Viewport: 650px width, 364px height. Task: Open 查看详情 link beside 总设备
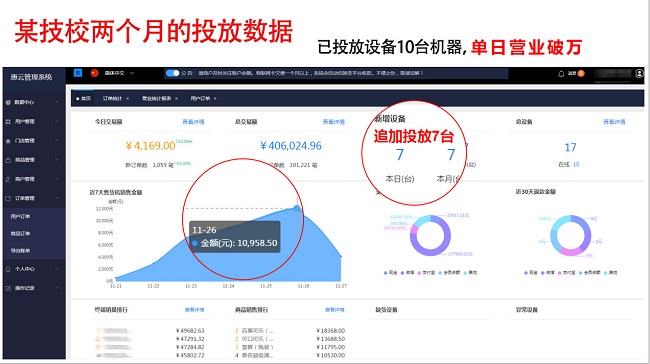pyautogui.click(x=614, y=122)
